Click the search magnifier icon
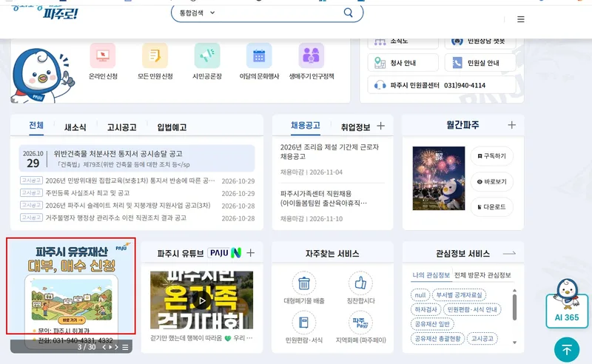The width and height of the screenshot is (592, 364). (348, 13)
